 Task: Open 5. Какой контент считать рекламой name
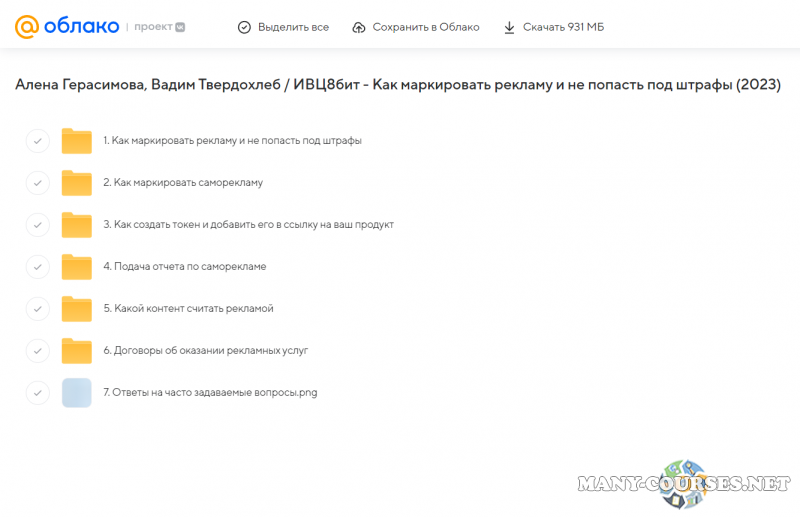tap(188, 309)
